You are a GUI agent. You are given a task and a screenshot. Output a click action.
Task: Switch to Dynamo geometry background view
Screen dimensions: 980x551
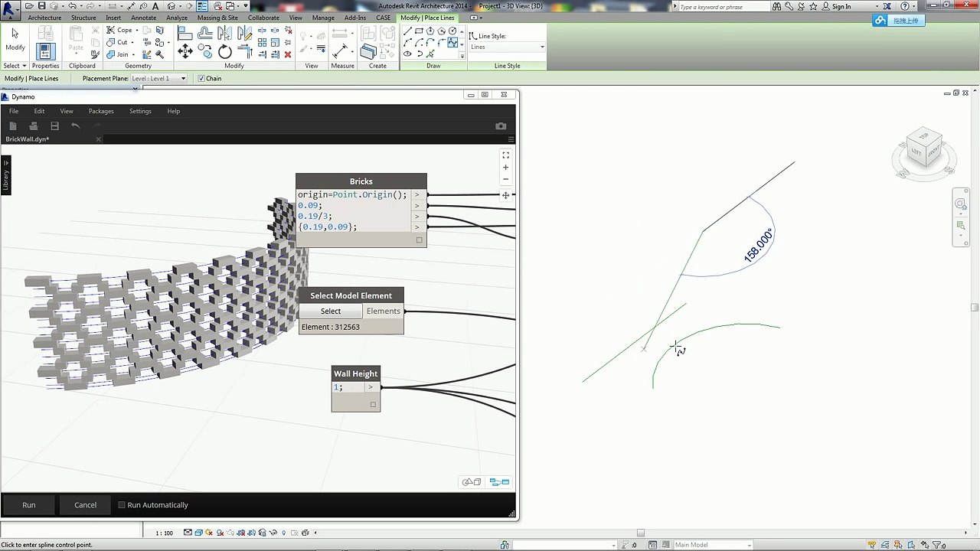point(472,482)
